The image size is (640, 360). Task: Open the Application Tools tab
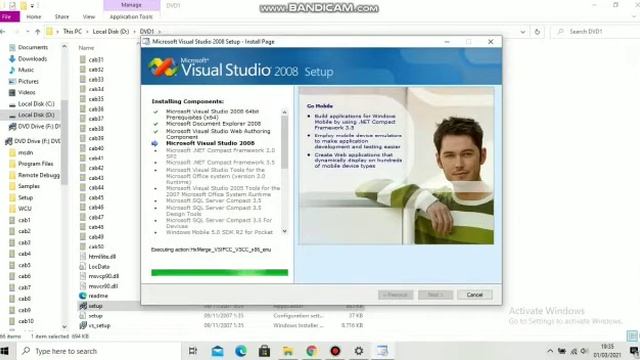[131, 17]
